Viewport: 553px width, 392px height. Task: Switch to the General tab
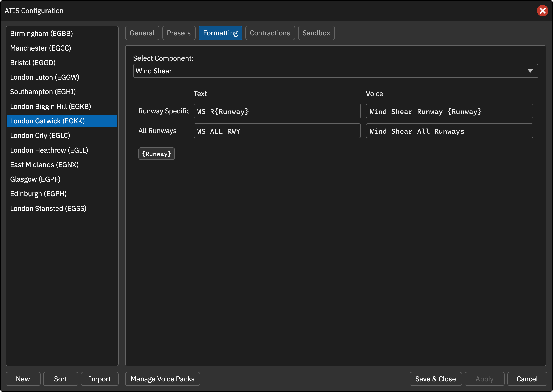tap(142, 33)
